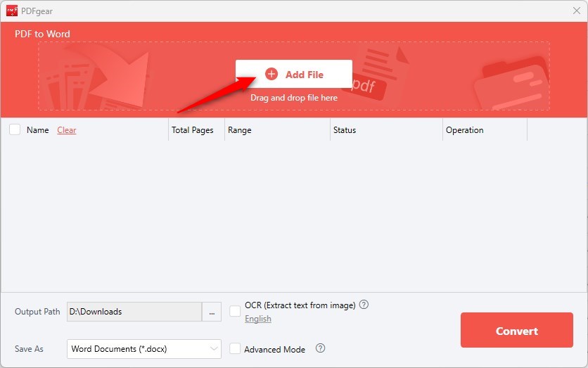Viewport: 588px width, 368px height.
Task: Click the English OCR language link
Action: pyautogui.click(x=258, y=319)
